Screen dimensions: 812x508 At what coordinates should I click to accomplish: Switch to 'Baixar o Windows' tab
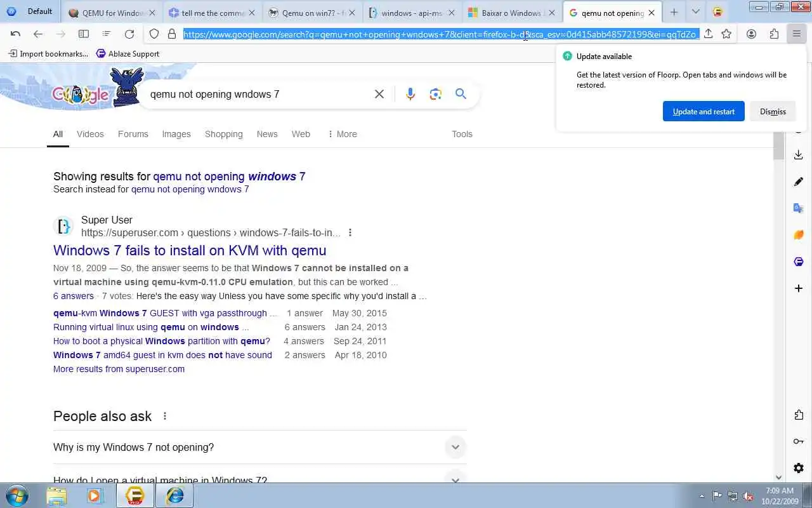[512, 12]
